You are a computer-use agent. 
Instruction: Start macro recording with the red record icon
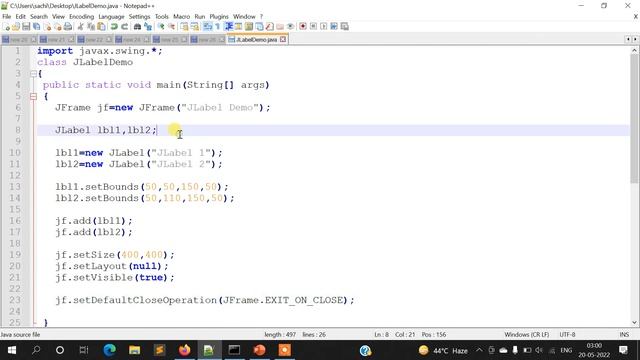(x=302, y=27)
